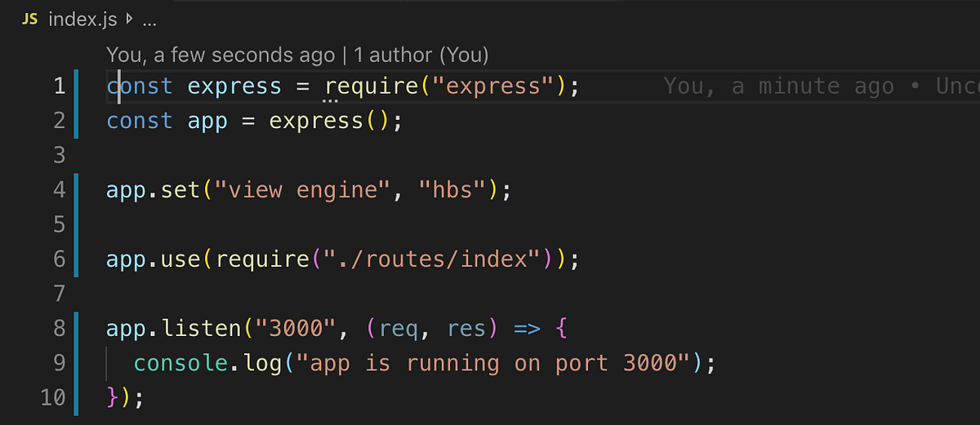Select line number 6 in gutter
This screenshot has width=980, height=425.
pyautogui.click(x=59, y=259)
